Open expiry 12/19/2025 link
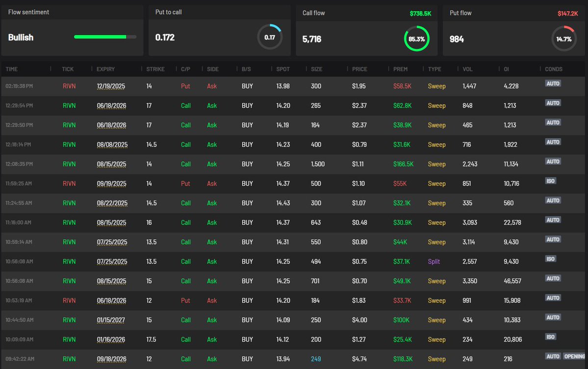Image resolution: width=588 pixels, height=369 pixels. pos(111,86)
